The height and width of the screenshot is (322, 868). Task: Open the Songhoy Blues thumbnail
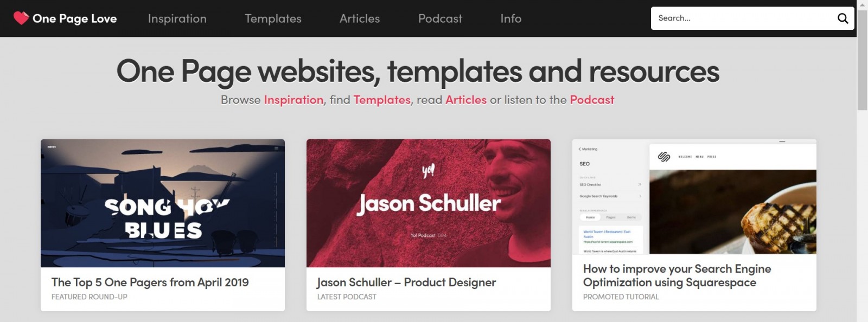coord(163,203)
